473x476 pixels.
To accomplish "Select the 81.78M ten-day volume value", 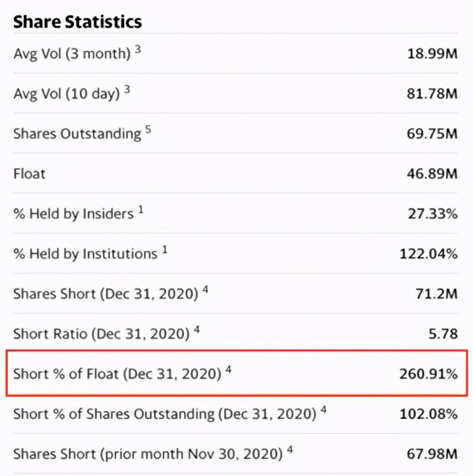I will 432,94.
